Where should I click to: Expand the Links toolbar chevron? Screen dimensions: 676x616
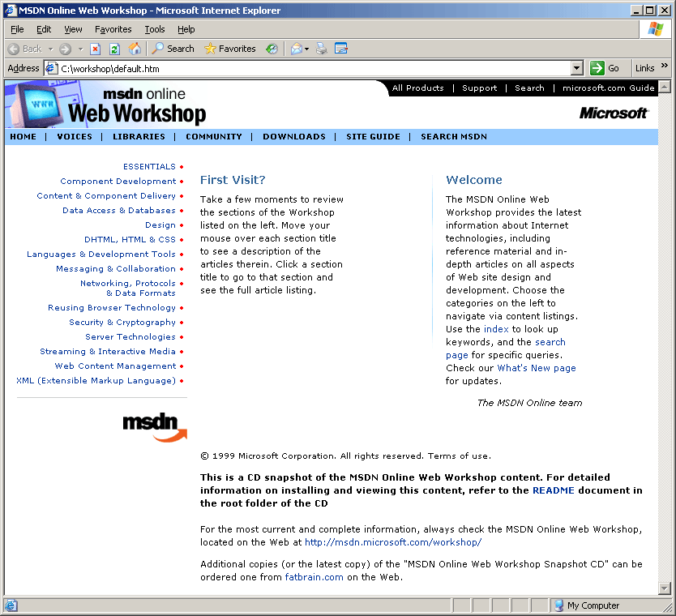pyautogui.click(x=665, y=66)
